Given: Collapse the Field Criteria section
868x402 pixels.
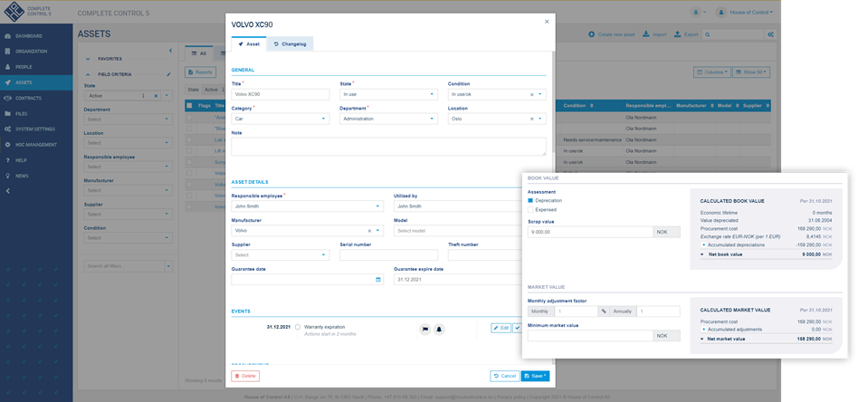Looking at the screenshot, I should [88, 74].
